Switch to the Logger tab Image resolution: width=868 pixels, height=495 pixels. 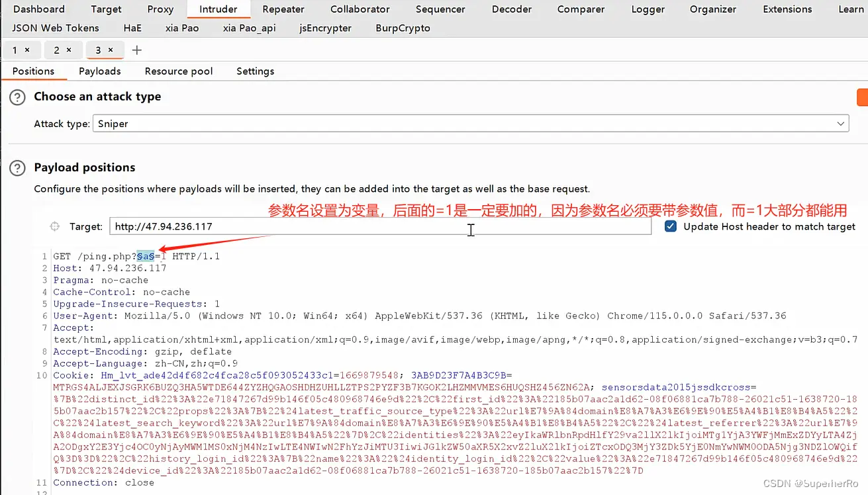coord(648,9)
